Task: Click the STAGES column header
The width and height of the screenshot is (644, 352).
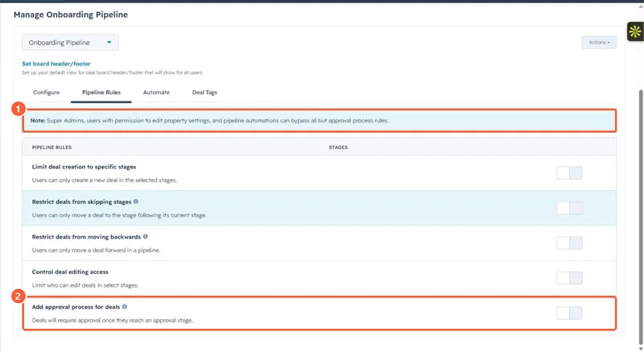Action: pyautogui.click(x=338, y=147)
